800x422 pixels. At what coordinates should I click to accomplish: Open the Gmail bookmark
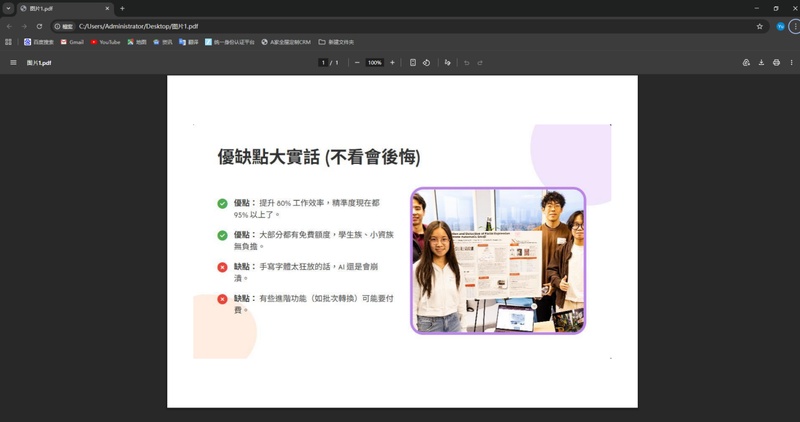[72, 42]
